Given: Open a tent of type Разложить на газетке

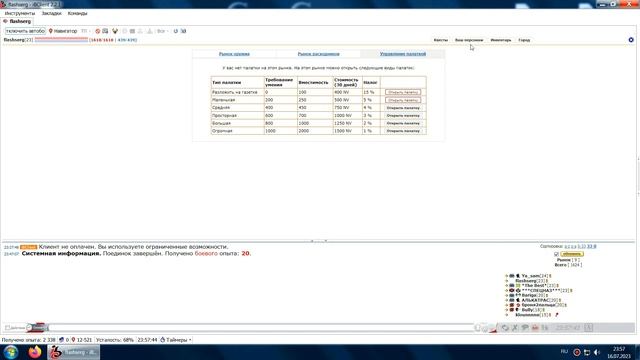Looking at the screenshot, I should tap(403, 92).
